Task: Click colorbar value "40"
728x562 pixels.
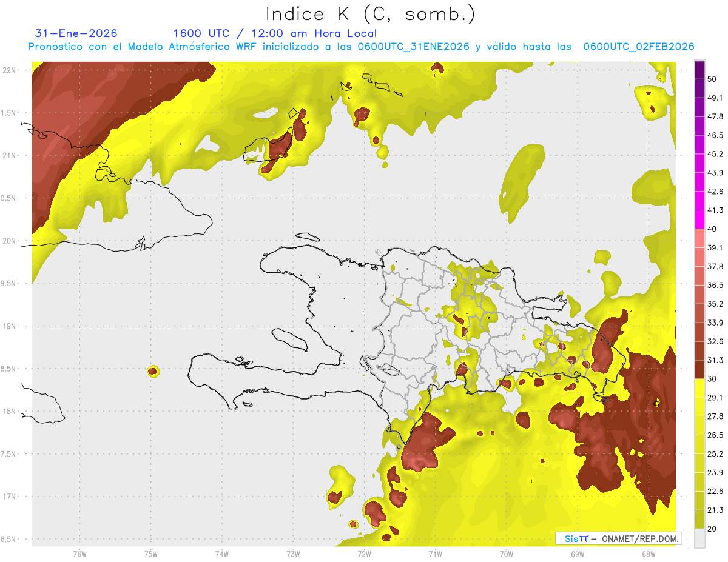Action: click(713, 229)
